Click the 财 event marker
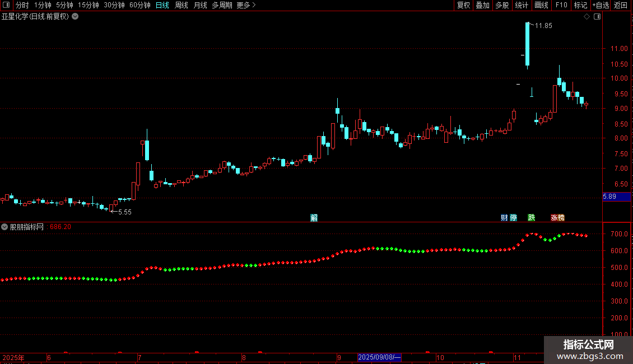Screen dimensions: 633x364 coord(504,218)
